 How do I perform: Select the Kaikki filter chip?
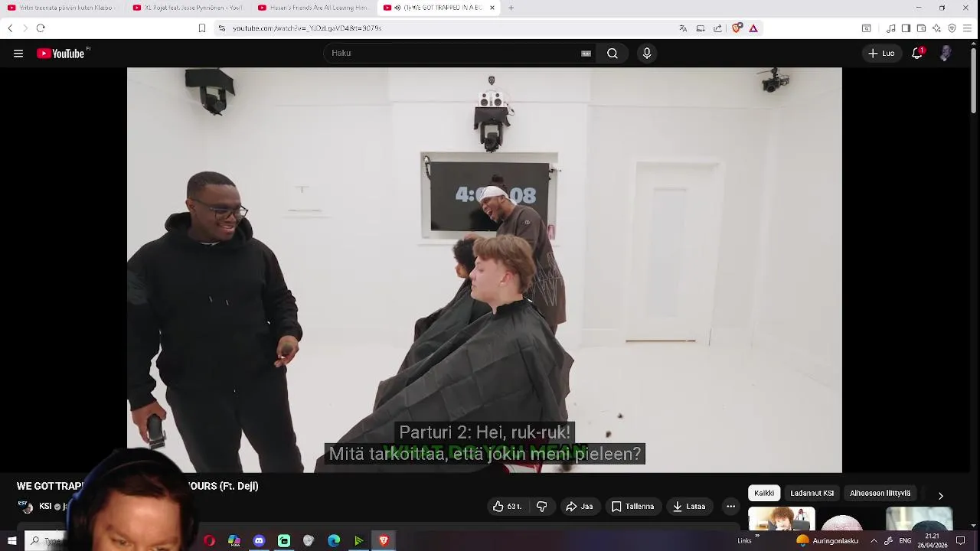[764, 494]
